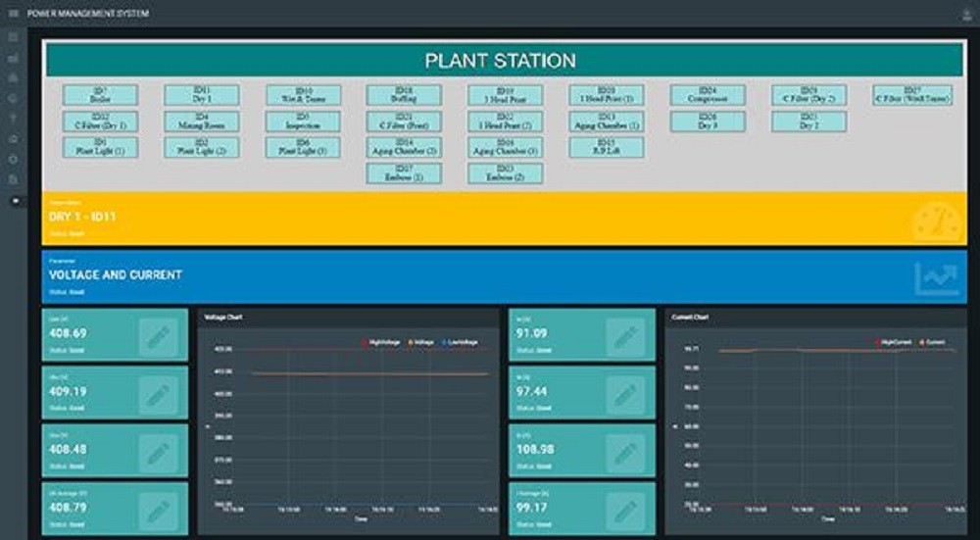Select the Aging Chamber (3) station button
The width and height of the screenshot is (980, 540).
tap(505, 148)
